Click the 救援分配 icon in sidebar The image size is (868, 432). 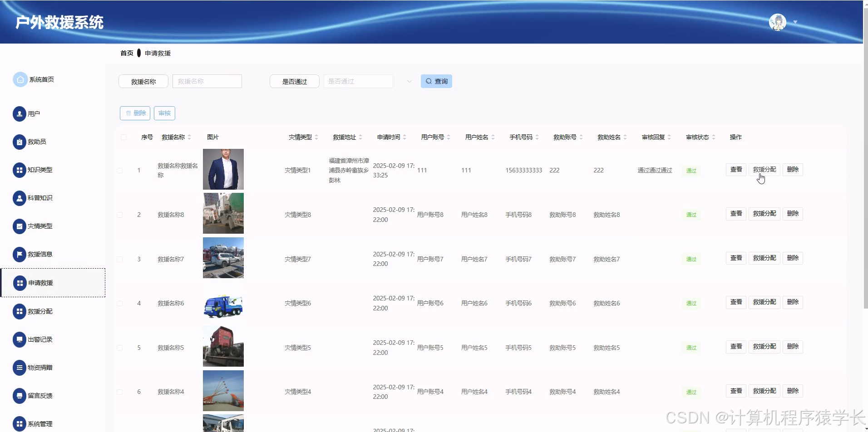pyautogui.click(x=20, y=312)
